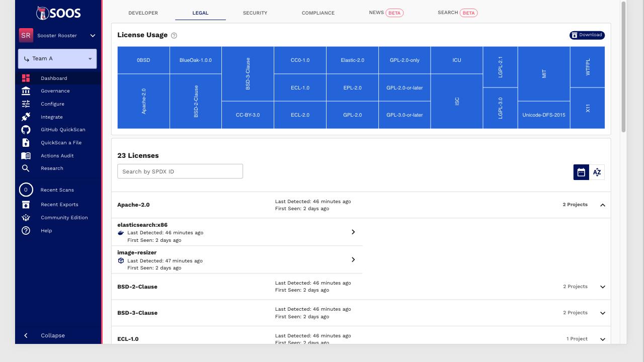Click the QuickScan a File icon
The image size is (644, 362).
[26, 143]
